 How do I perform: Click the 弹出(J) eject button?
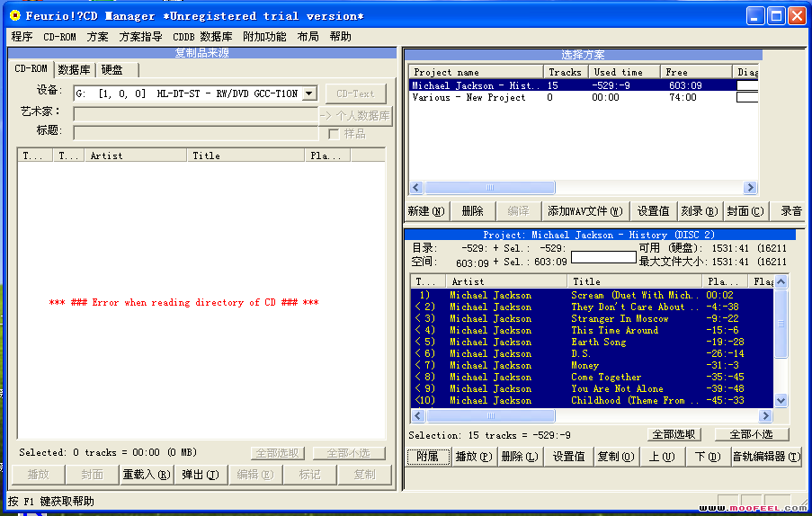201,475
